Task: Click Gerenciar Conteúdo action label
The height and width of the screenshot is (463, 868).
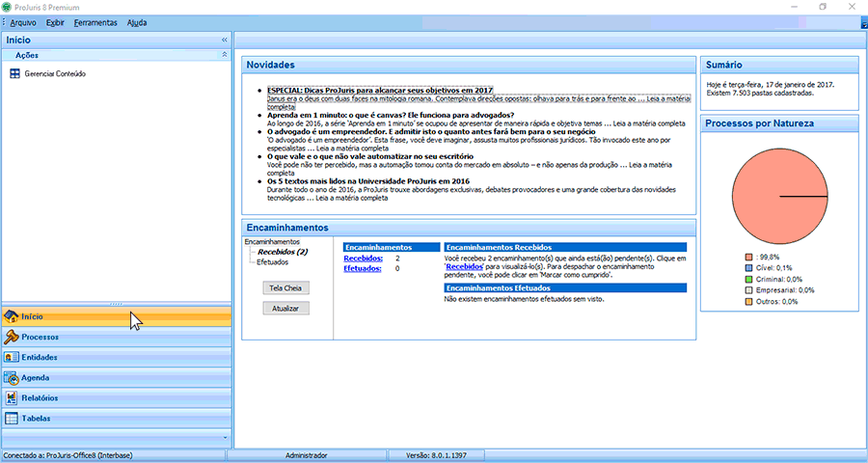Action: point(55,73)
